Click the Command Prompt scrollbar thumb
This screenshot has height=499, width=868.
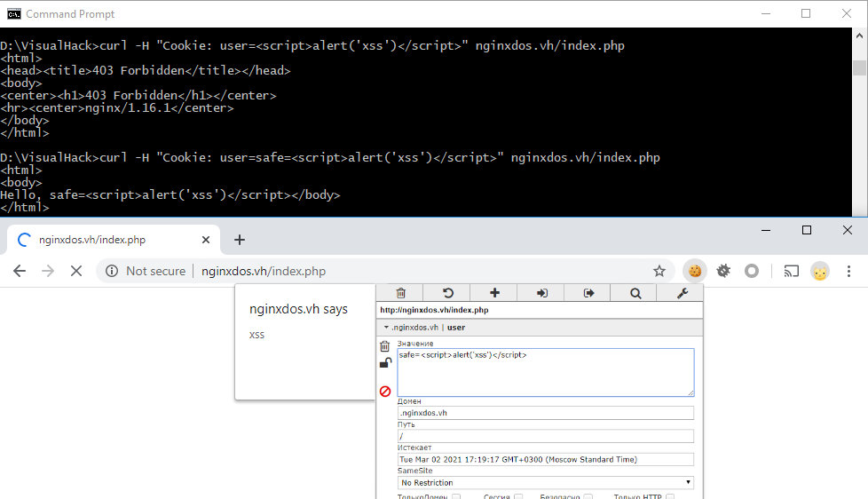point(859,67)
